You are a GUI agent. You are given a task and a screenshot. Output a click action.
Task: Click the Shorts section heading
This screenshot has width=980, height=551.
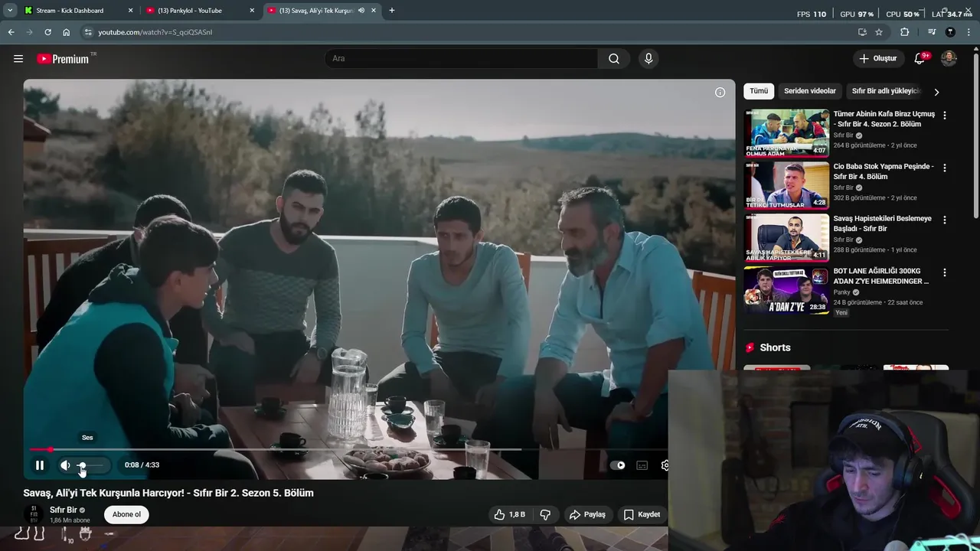775,347
